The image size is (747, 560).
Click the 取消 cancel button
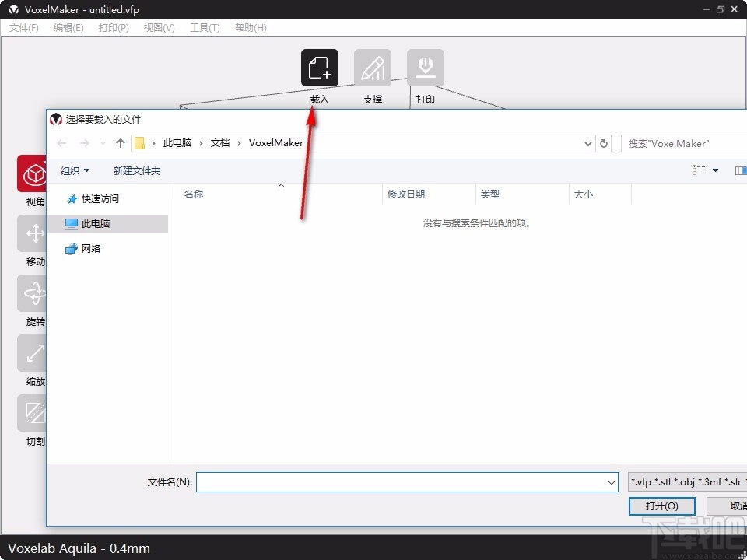coord(727,506)
